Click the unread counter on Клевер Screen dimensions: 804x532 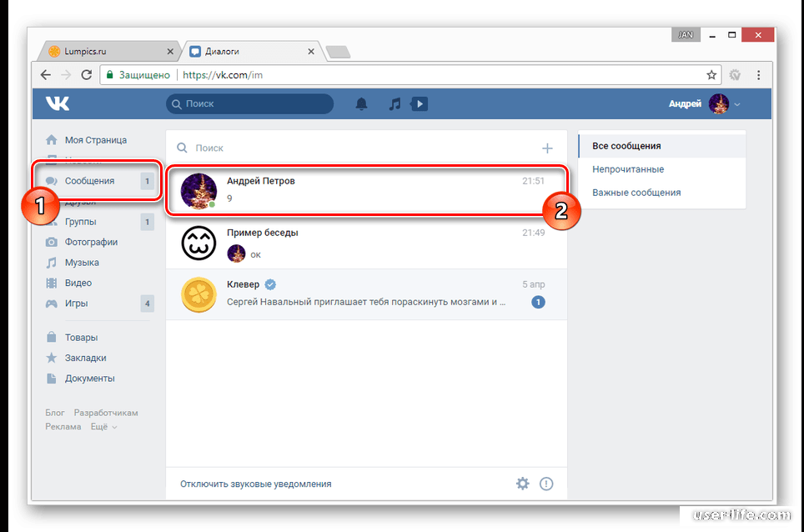coord(538,302)
